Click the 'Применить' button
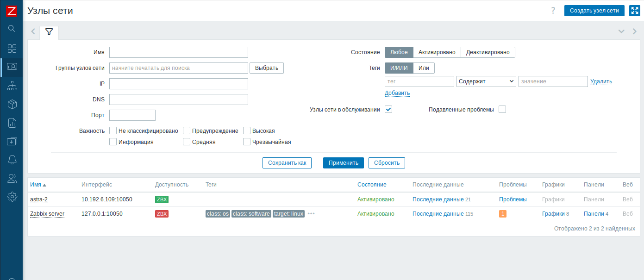 point(343,163)
